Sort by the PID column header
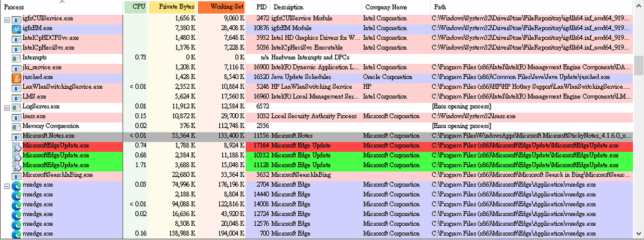644x240 pixels. [259, 7]
